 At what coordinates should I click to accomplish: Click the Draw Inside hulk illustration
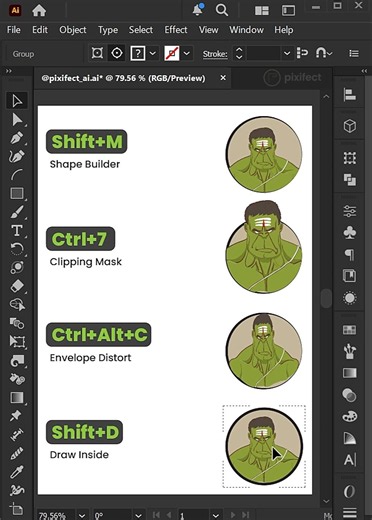click(x=264, y=446)
